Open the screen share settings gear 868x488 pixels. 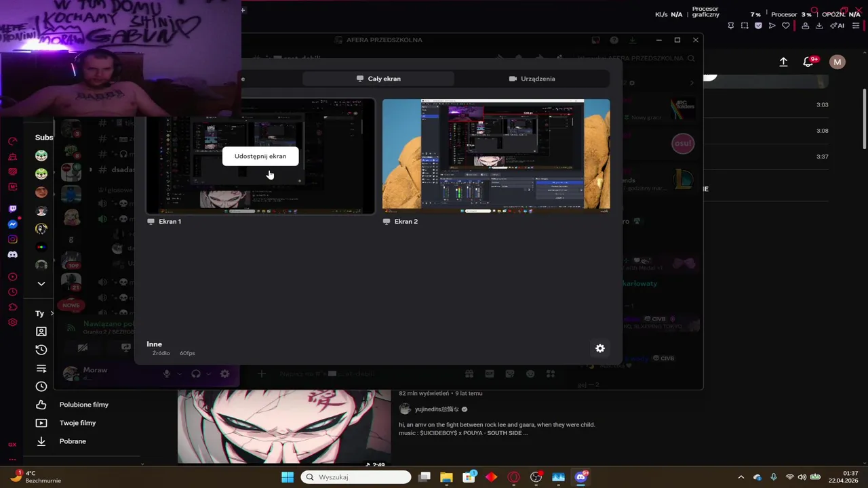coord(599,348)
